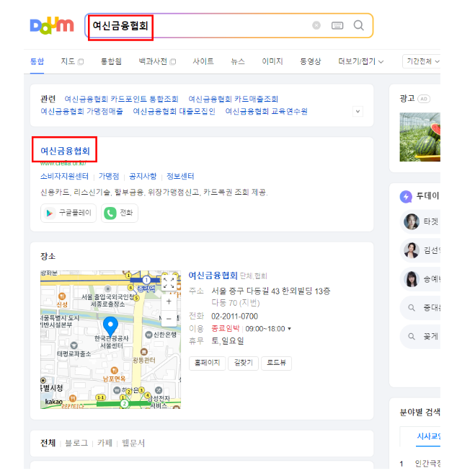Open the 여신금융협회 site result title
The height and width of the screenshot is (476, 457).
coord(66,151)
